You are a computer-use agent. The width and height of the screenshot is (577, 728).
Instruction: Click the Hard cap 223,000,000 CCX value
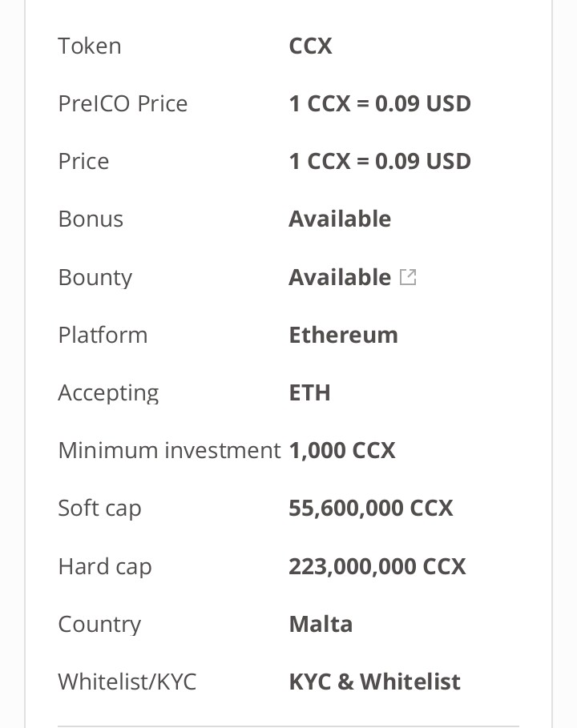[x=377, y=566]
